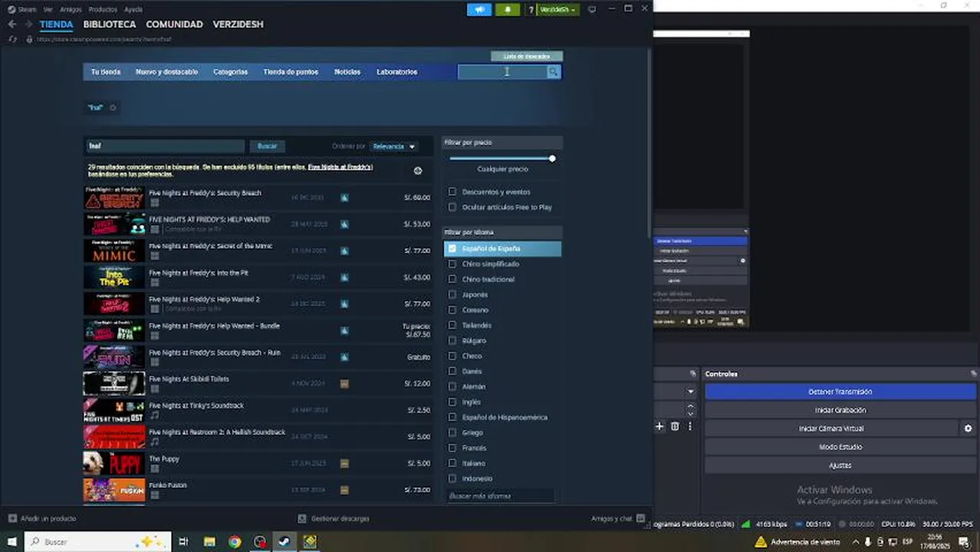980x552 pixels.
Task: Click the Steam forward arrow
Action: [28, 25]
